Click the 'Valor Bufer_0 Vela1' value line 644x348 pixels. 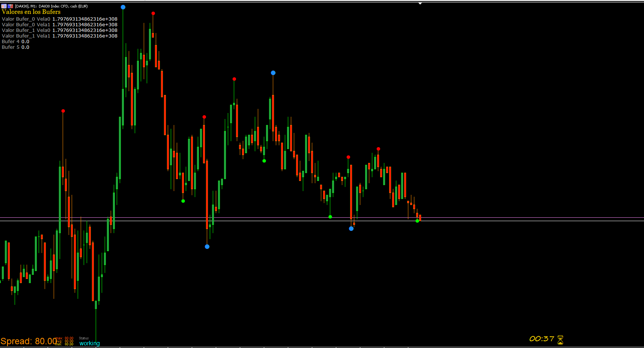(60, 25)
